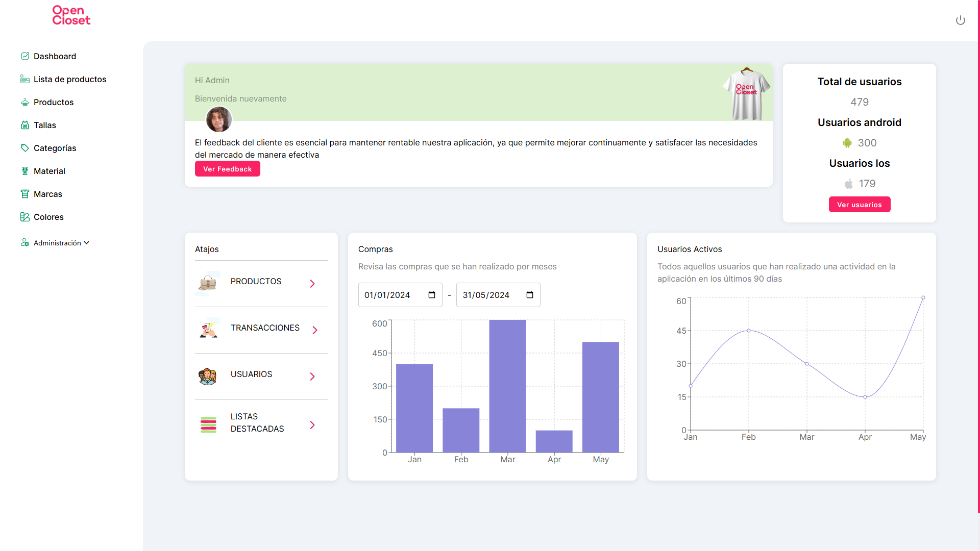Open start date calendar picker icon

432,295
